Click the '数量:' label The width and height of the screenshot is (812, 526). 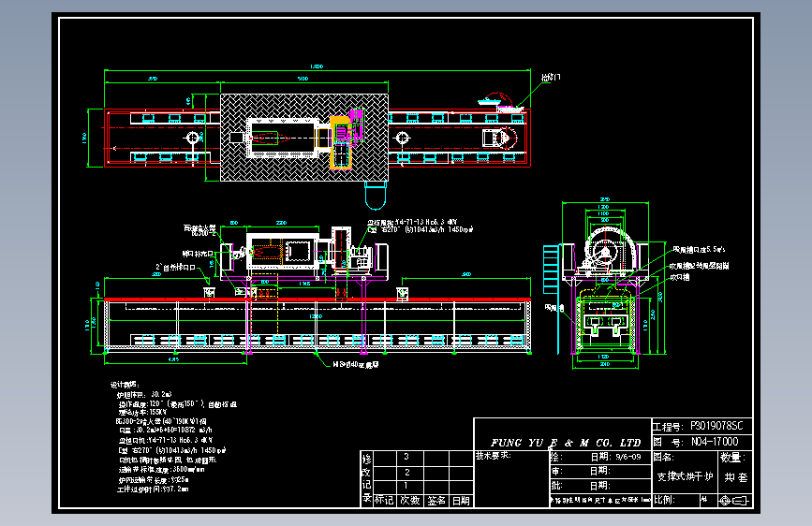732,458
